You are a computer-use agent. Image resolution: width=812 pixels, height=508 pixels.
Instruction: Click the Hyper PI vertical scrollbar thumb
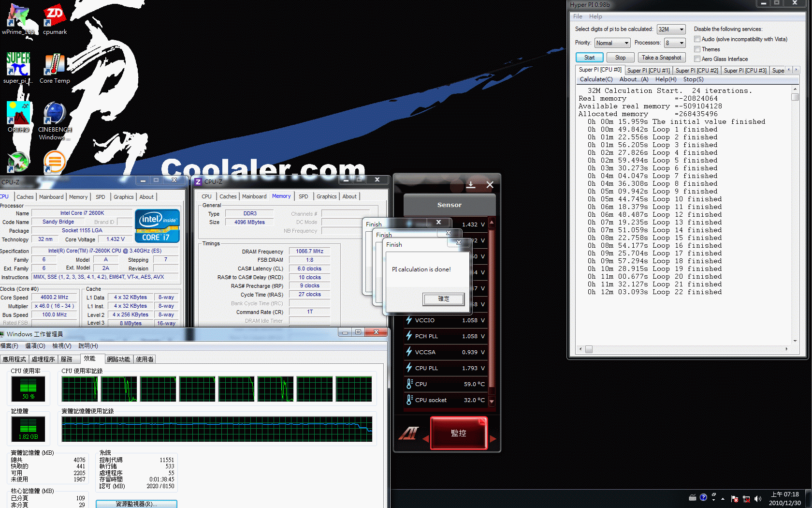pyautogui.click(x=795, y=97)
